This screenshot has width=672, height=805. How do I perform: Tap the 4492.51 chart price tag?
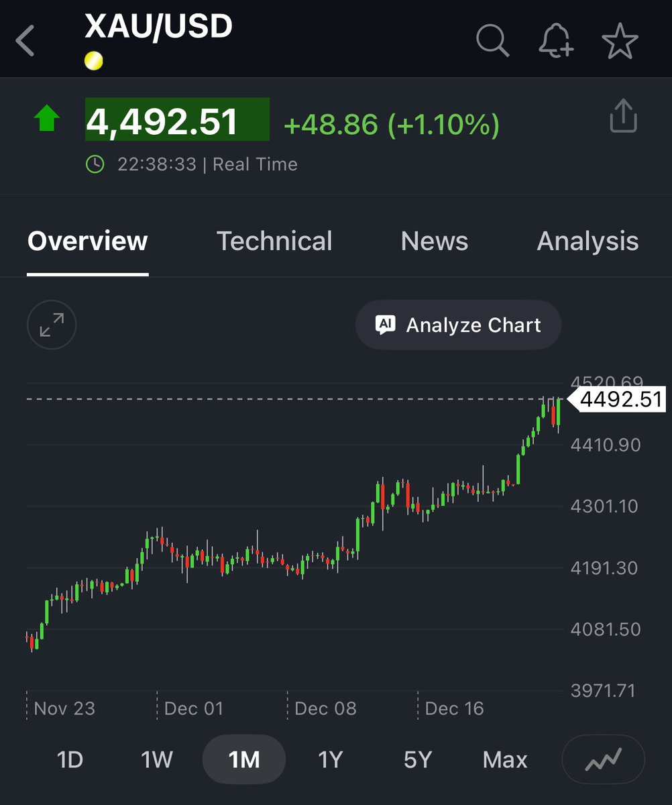pyautogui.click(x=617, y=400)
